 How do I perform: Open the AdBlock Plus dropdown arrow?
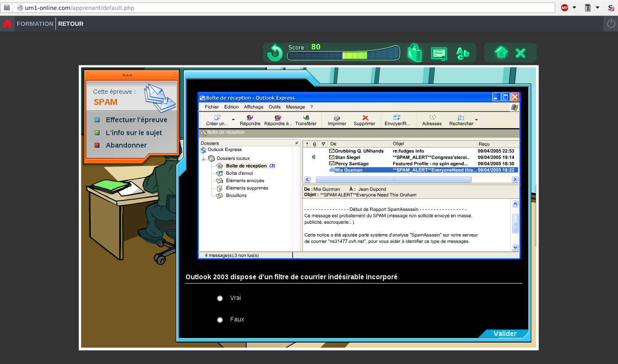click(574, 8)
